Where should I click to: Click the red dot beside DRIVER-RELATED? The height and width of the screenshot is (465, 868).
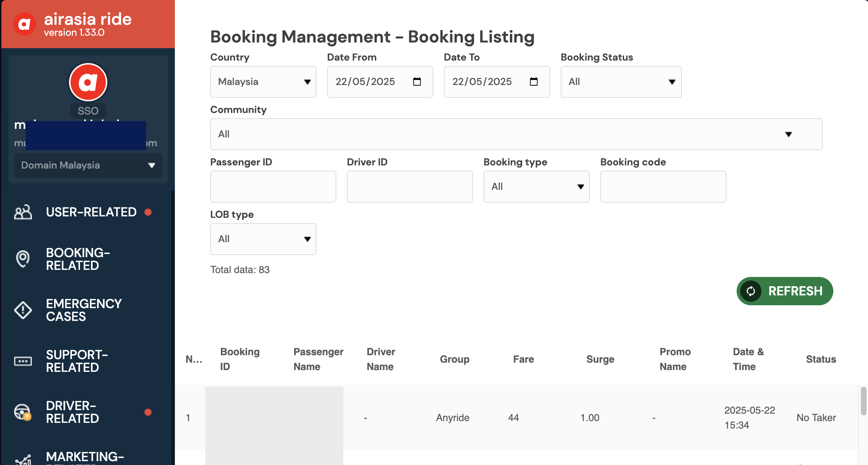click(x=148, y=412)
